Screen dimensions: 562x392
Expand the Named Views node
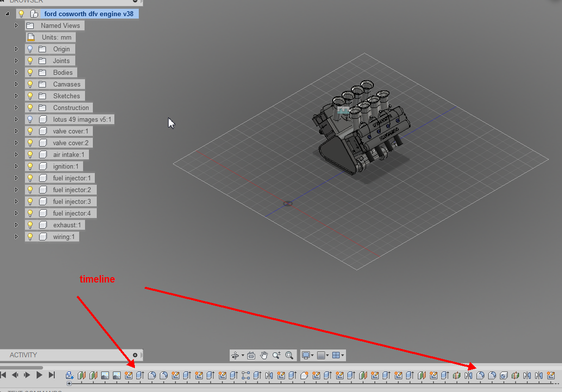[x=16, y=25]
